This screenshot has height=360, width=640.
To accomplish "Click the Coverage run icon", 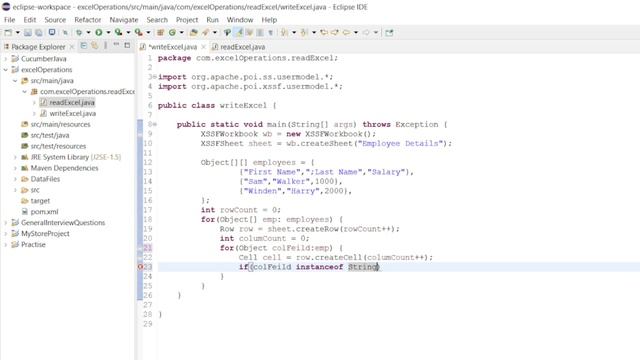I will 118,32.
